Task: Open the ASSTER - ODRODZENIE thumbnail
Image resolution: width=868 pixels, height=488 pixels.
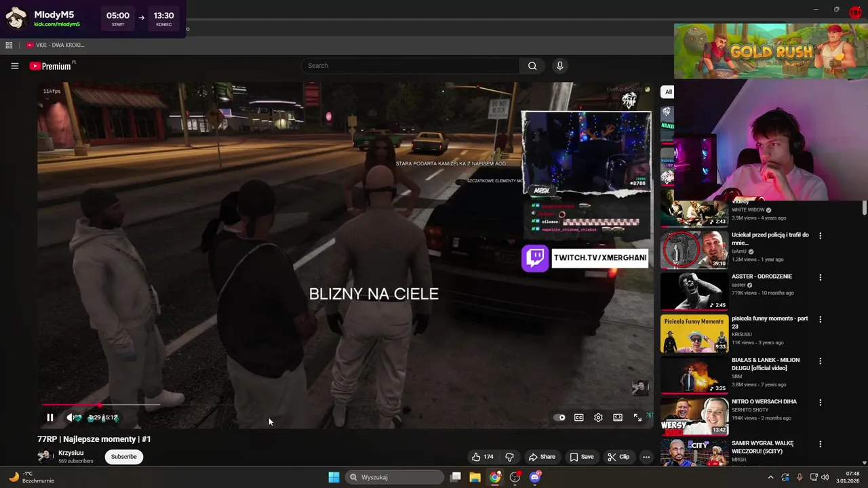Action: click(694, 291)
